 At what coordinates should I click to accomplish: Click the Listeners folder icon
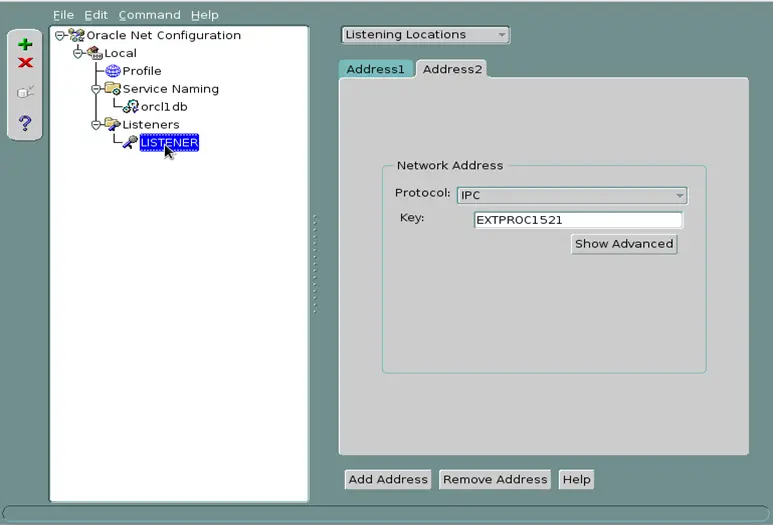coord(113,124)
